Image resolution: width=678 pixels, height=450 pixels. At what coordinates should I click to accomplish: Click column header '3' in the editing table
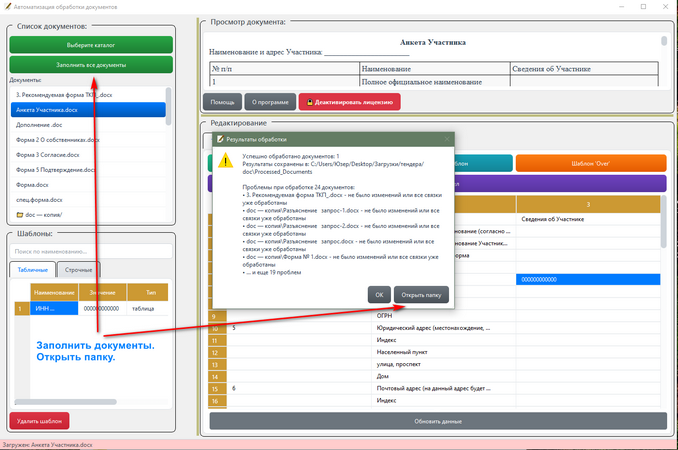[x=588, y=204]
